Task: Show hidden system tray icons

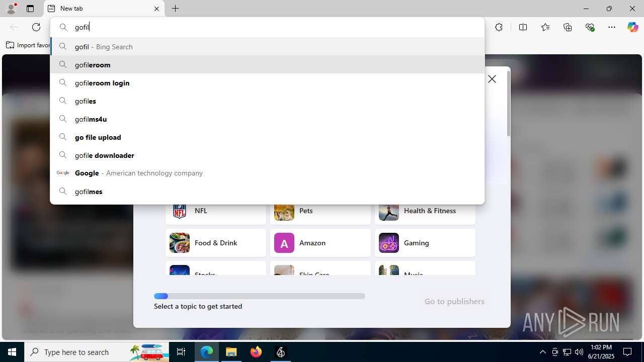Action: pyautogui.click(x=542, y=352)
